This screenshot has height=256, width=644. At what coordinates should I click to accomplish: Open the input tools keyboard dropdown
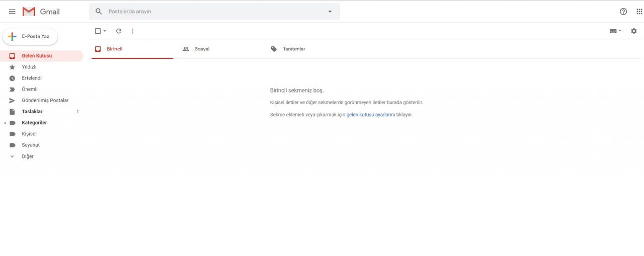pos(615,31)
